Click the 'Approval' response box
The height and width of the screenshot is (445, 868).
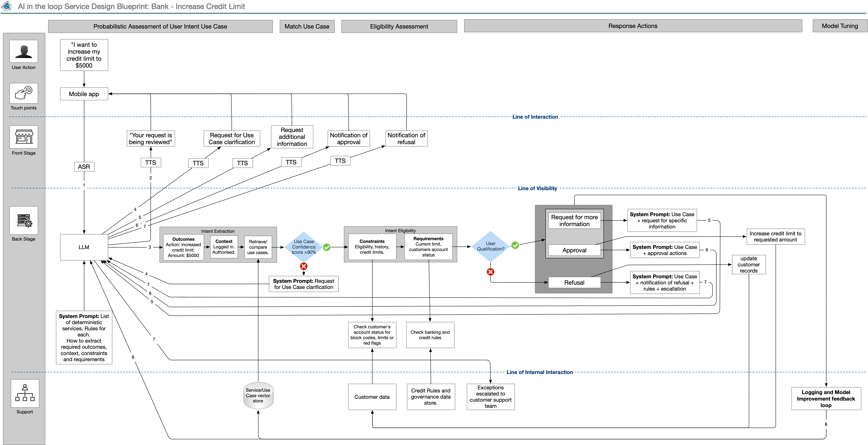(x=574, y=250)
